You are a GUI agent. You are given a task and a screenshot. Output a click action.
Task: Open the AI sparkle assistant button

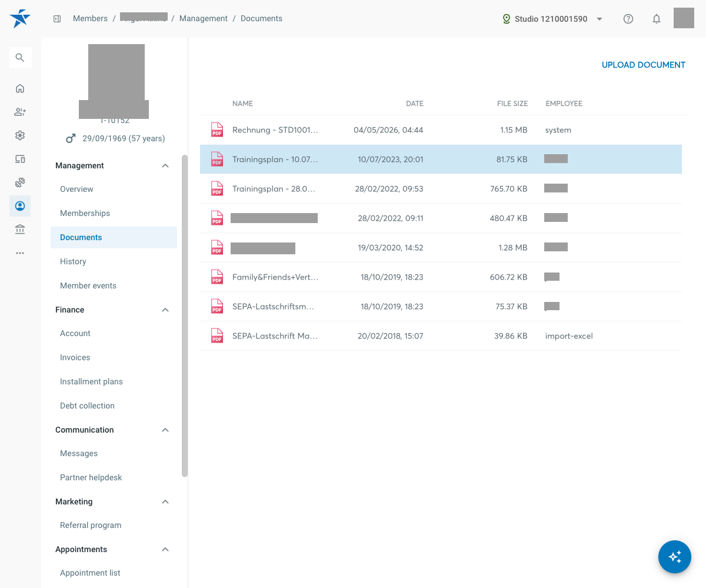675,557
